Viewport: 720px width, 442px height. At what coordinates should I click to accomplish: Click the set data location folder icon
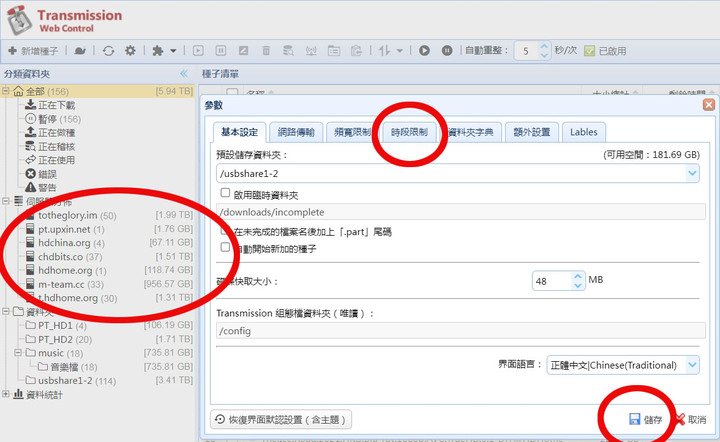(334, 51)
